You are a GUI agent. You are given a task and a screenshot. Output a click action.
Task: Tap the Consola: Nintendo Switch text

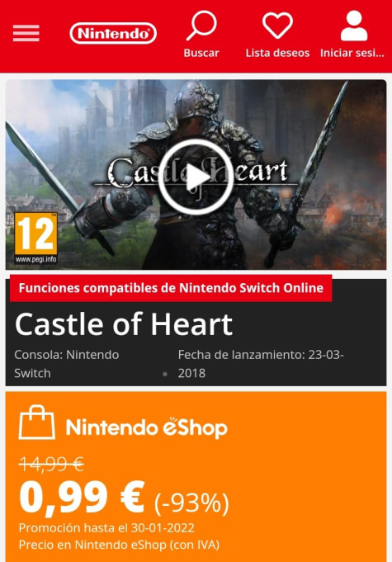[x=67, y=364]
